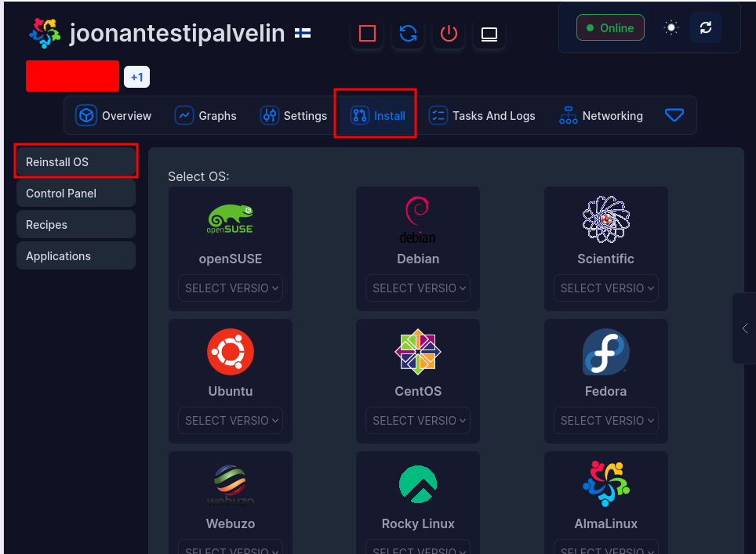
Task: Open the Settings tab
Action: tap(293, 116)
